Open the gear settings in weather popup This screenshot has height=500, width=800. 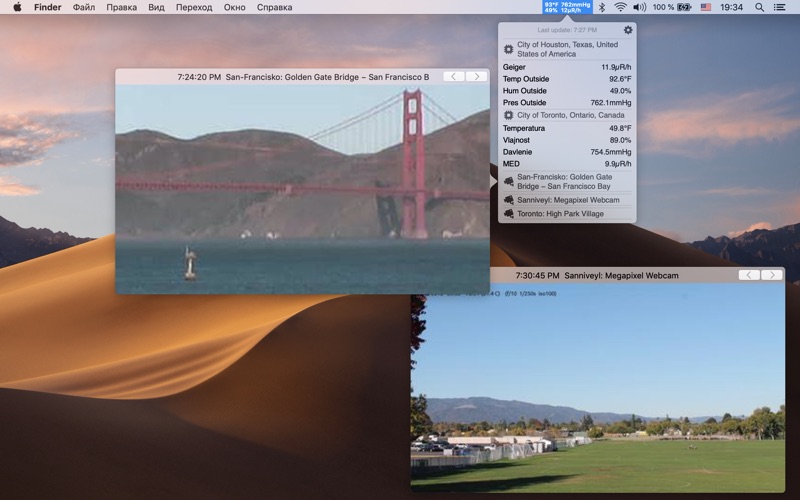[x=628, y=30]
